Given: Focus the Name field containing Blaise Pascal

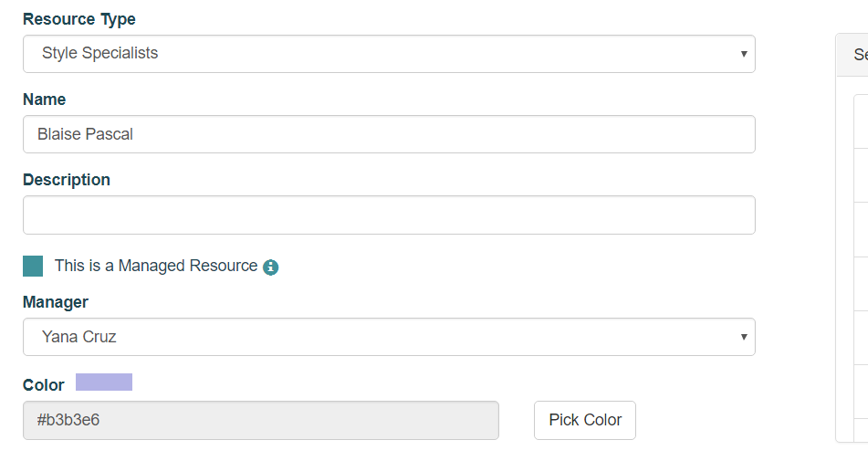Looking at the screenshot, I should pyautogui.click(x=389, y=134).
